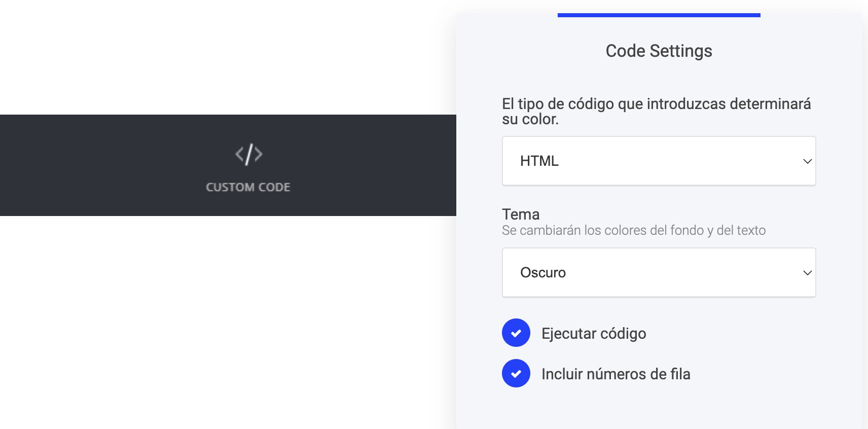Click the Code Settings panel title
Screen dimensions: 868x429
[x=659, y=51]
